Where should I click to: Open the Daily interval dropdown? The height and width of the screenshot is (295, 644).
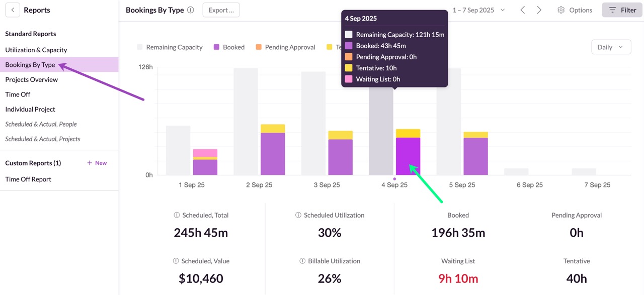(611, 47)
